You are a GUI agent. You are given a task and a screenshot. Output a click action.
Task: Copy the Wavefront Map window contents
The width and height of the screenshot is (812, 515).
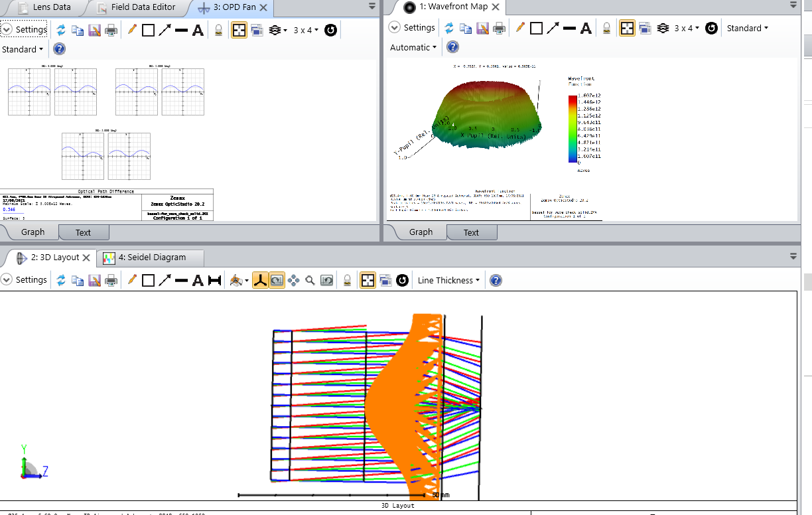point(466,28)
